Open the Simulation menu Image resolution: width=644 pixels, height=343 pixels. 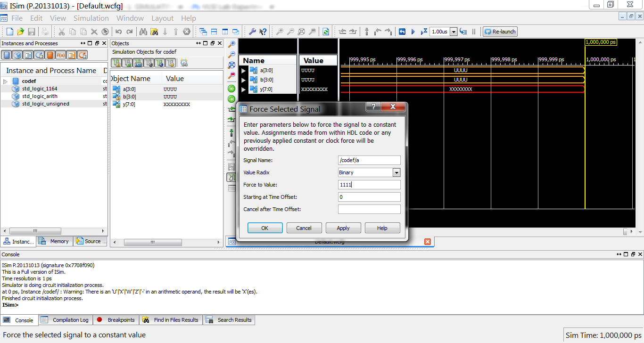[91, 18]
